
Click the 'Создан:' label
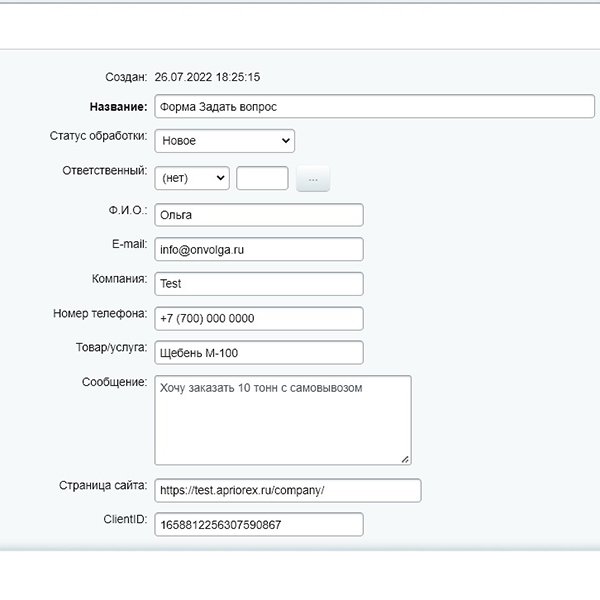(x=126, y=77)
